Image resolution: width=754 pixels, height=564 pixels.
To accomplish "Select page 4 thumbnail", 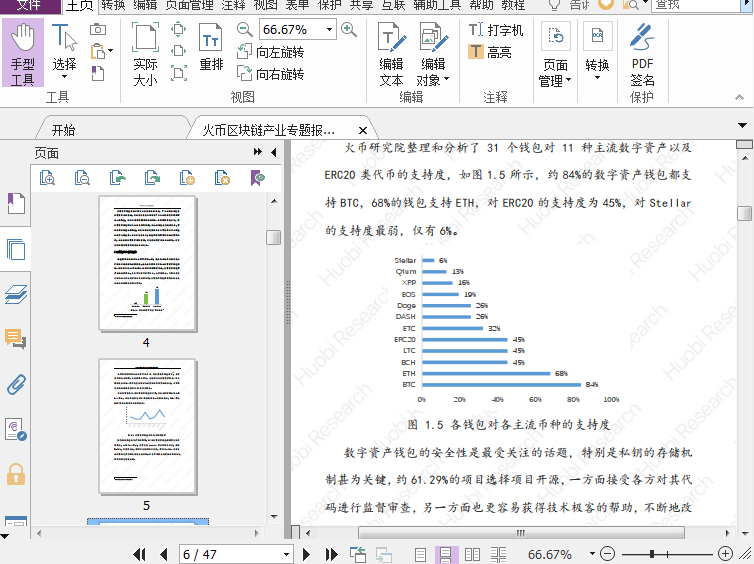I will (148, 263).
